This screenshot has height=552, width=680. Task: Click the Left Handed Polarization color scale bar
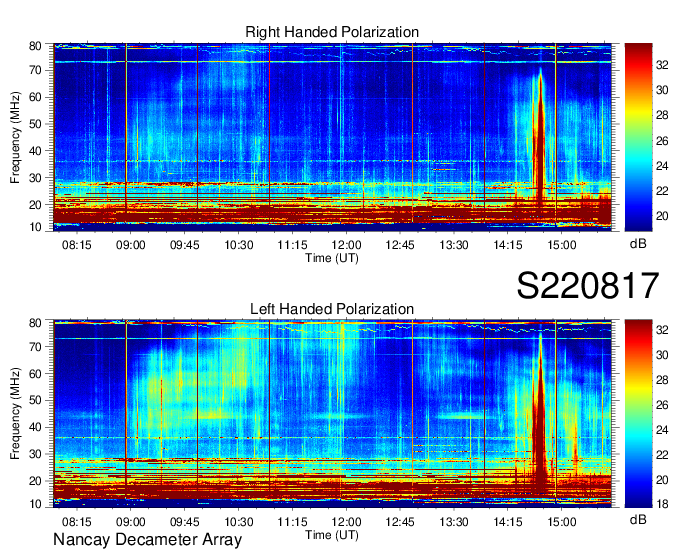click(x=638, y=414)
